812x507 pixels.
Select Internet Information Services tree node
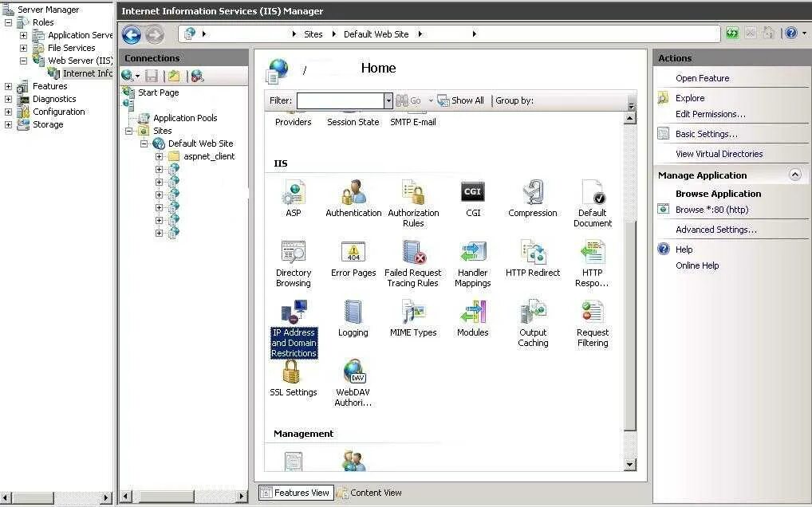pos(87,73)
